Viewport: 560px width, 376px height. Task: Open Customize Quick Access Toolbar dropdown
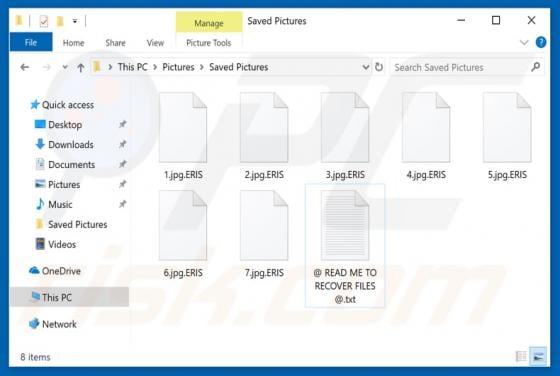(x=75, y=21)
